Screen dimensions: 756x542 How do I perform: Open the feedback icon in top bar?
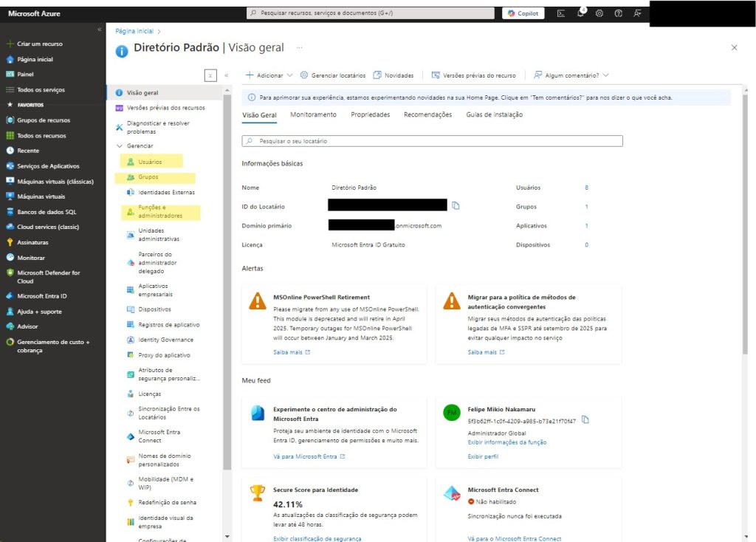coord(637,13)
